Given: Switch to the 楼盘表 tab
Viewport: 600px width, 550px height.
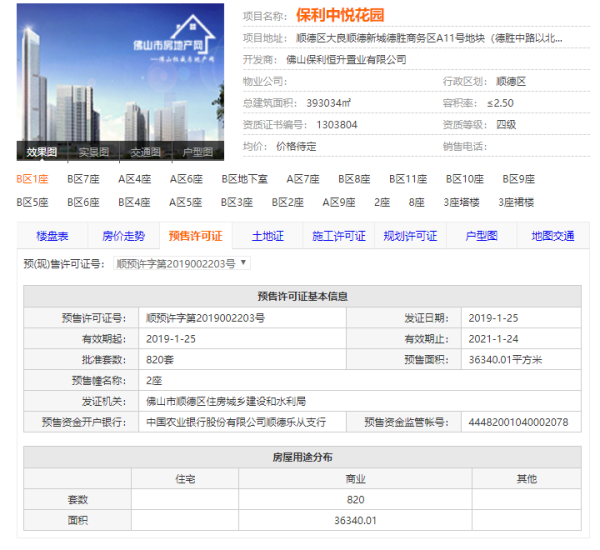Looking at the screenshot, I should (x=52, y=236).
